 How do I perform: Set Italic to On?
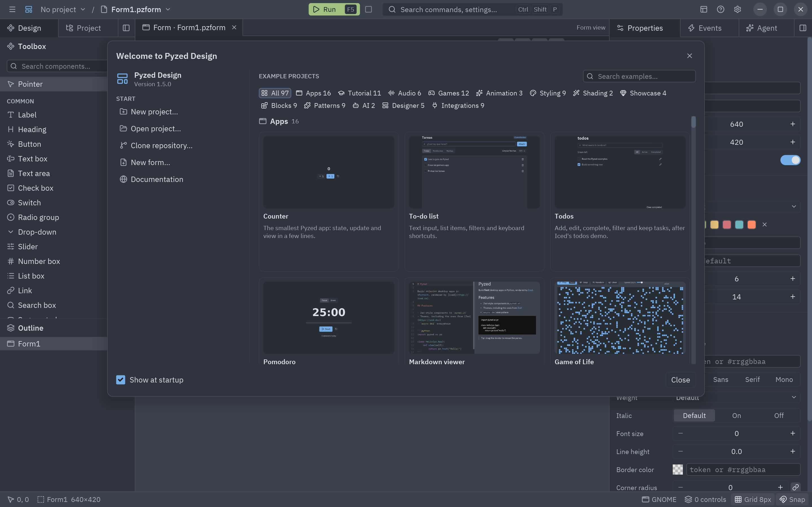[x=736, y=415]
